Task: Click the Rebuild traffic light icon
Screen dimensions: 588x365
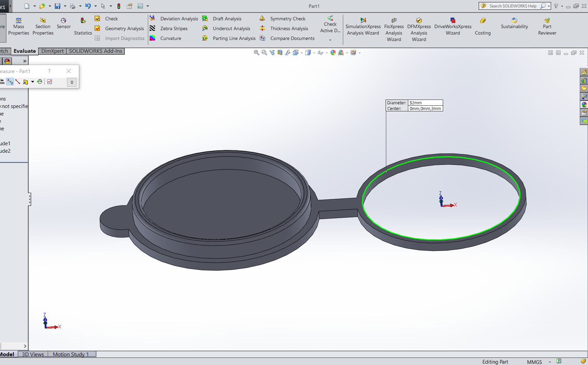Action: click(x=119, y=6)
